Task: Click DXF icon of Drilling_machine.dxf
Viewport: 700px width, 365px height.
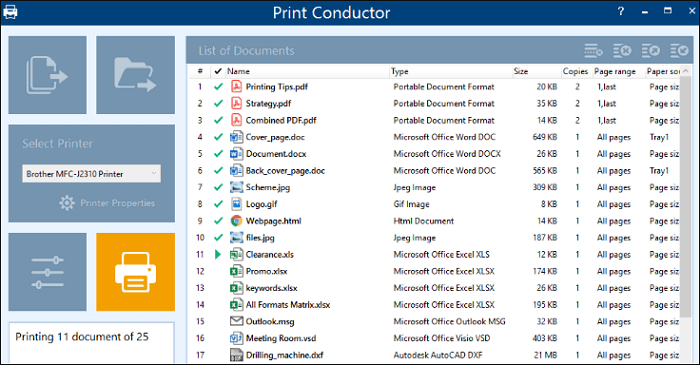Action: click(x=236, y=355)
